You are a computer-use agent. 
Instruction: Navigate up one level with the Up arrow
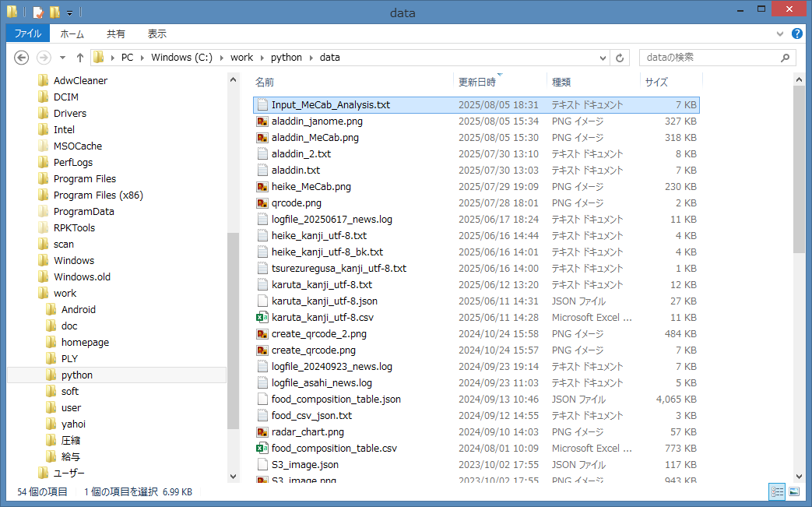pyautogui.click(x=79, y=58)
